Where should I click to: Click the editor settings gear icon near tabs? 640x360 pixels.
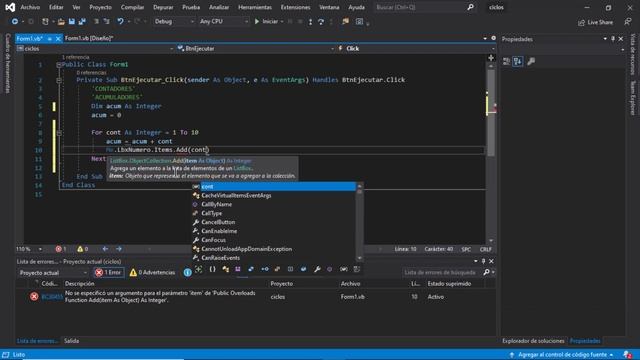[493, 38]
